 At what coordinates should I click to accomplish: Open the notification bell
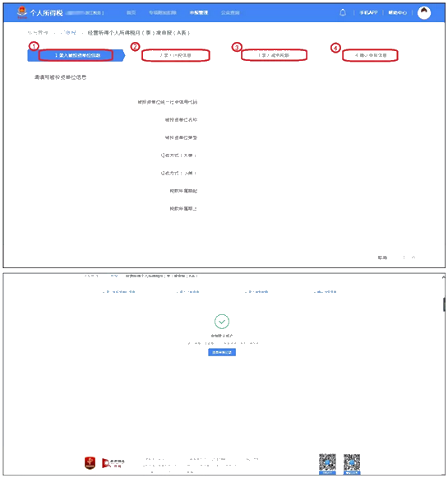pos(343,12)
